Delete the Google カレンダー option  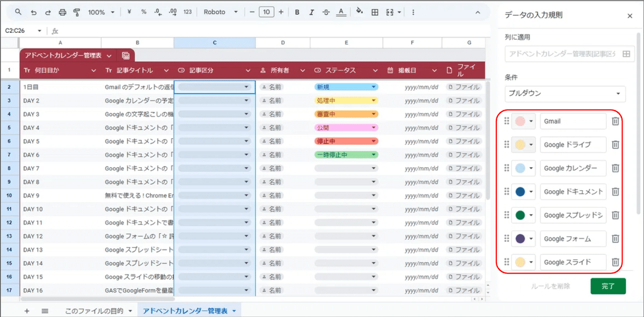click(x=616, y=168)
